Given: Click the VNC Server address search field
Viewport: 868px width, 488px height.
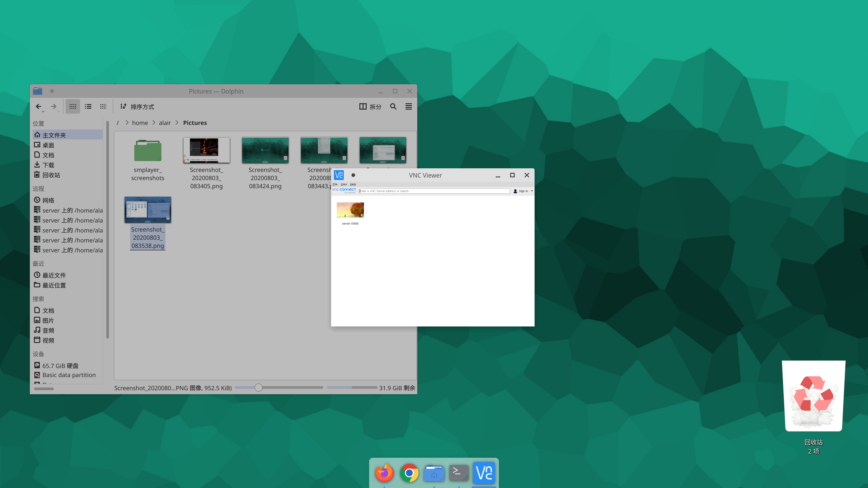Looking at the screenshot, I should click(x=434, y=191).
